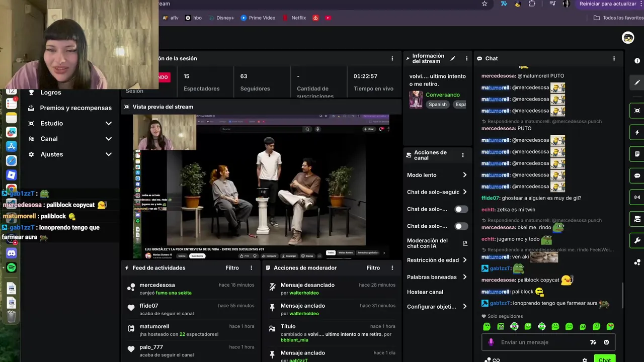
Task: Open the Logros sidebar item
Action: click(51, 93)
